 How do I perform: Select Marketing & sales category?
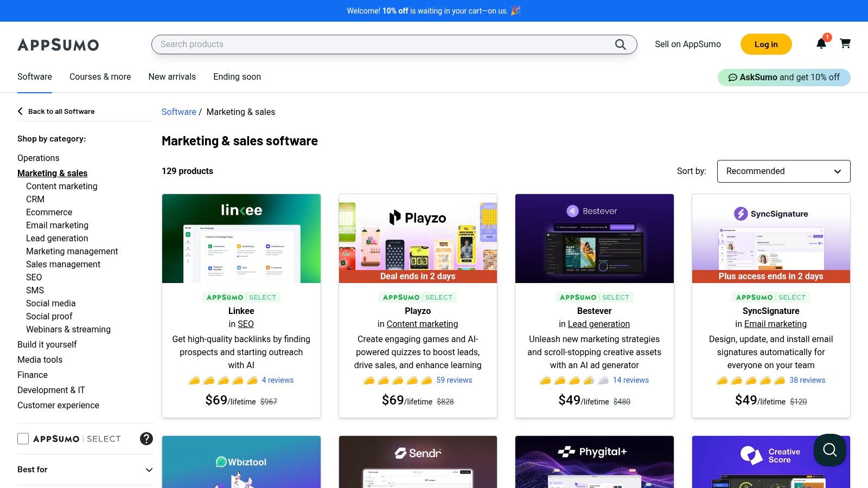[53, 173]
